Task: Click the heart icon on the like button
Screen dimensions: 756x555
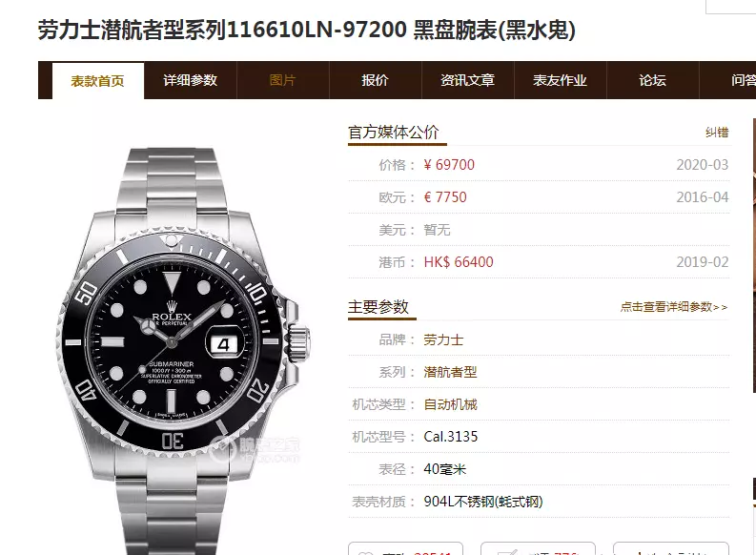Action: pyautogui.click(x=366, y=552)
